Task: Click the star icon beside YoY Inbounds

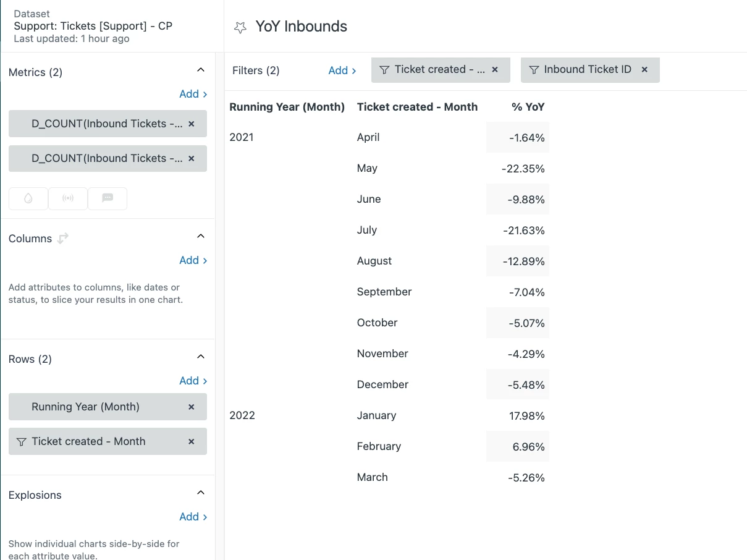Action: pyautogui.click(x=240, y=27)
